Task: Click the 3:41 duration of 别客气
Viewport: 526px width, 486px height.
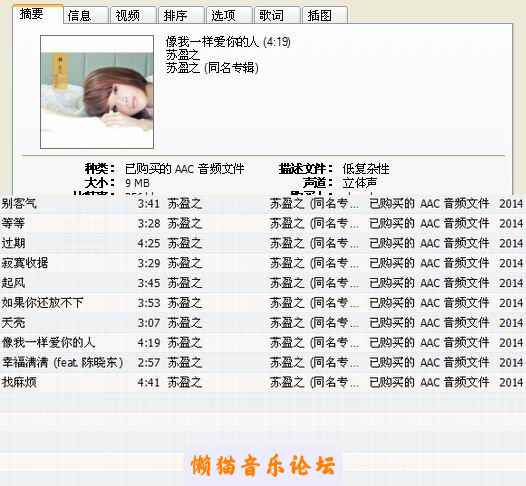Action: [x=149, y=204]
